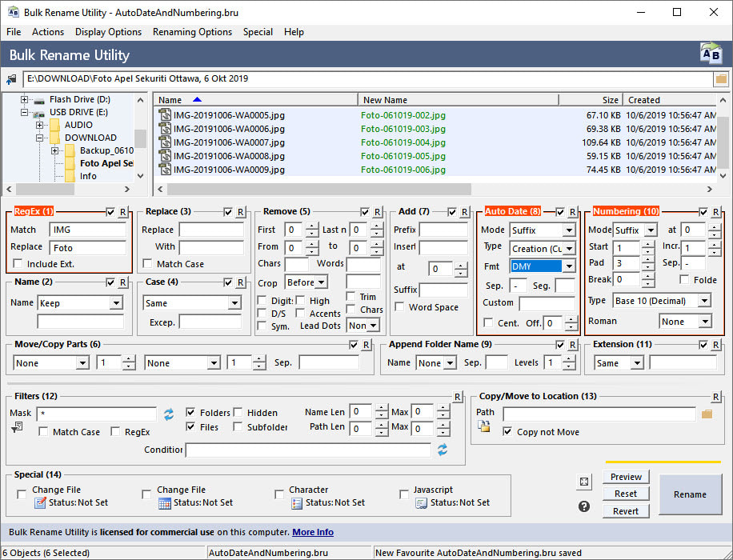733x560 pixels.
Task: Open the Actions menu
Action: (48, 32)
